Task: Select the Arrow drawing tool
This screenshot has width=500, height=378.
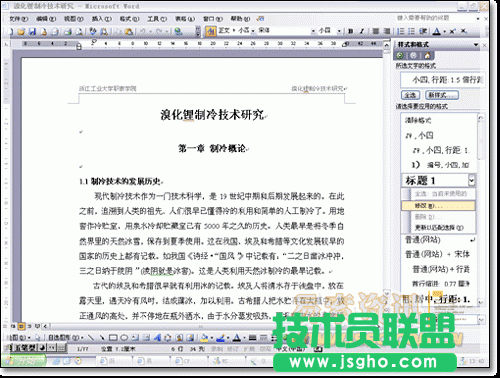Action: 102,338
